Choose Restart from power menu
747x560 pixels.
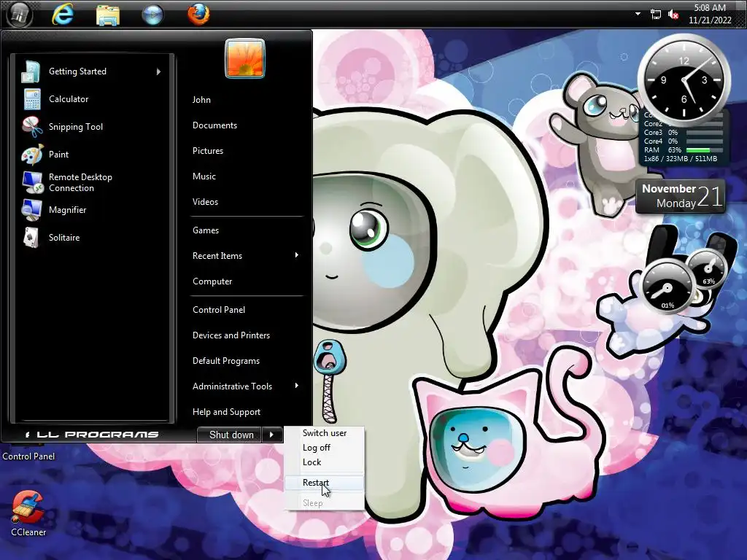(325, 483)
